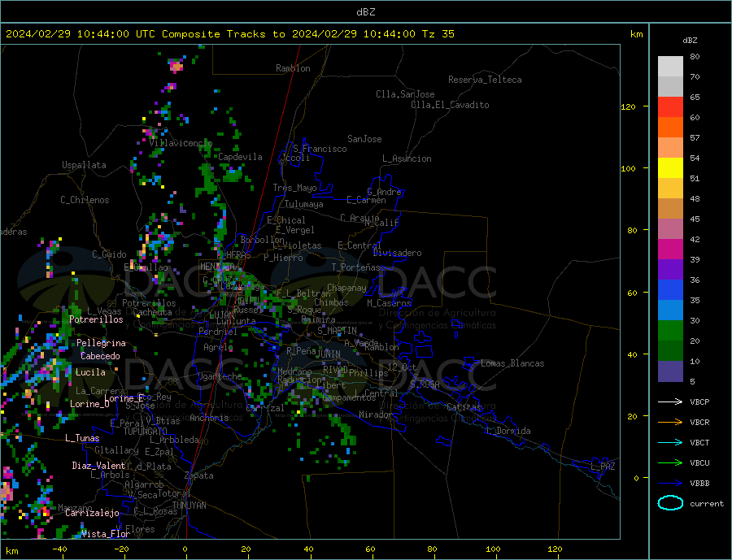Select the light gray top swatch in scale
The width and height of the screenshot is (732, 560).
click(x=670, y=67)
